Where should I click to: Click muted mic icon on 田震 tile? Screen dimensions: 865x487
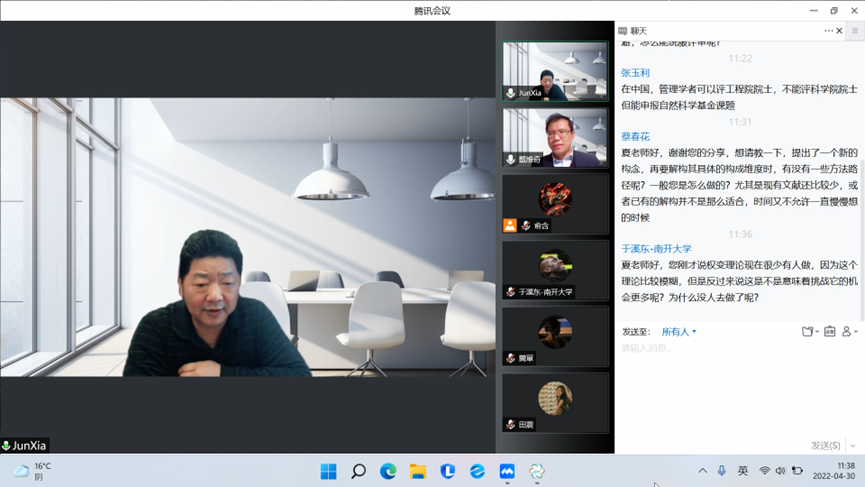point(511,425)
